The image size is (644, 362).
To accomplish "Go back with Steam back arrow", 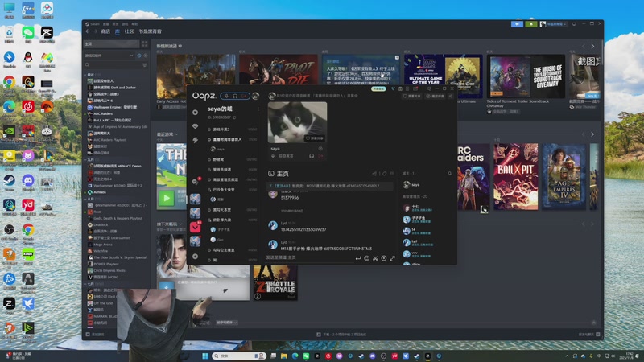I will pyautogui.click(x=88, y=31).
